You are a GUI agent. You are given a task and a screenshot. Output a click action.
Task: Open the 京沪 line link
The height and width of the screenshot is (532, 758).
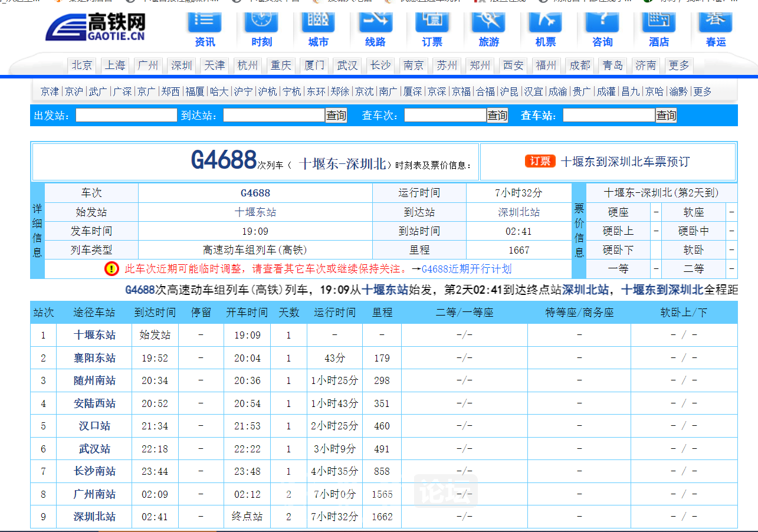tap(74, 91)
